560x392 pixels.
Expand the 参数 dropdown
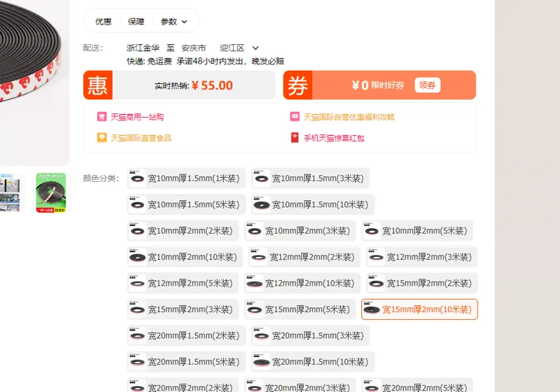point(174,22)
